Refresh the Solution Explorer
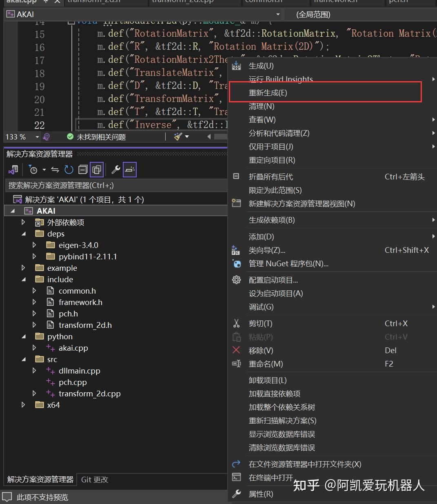This screenshot has width=437, height=504. pos(69,169)
